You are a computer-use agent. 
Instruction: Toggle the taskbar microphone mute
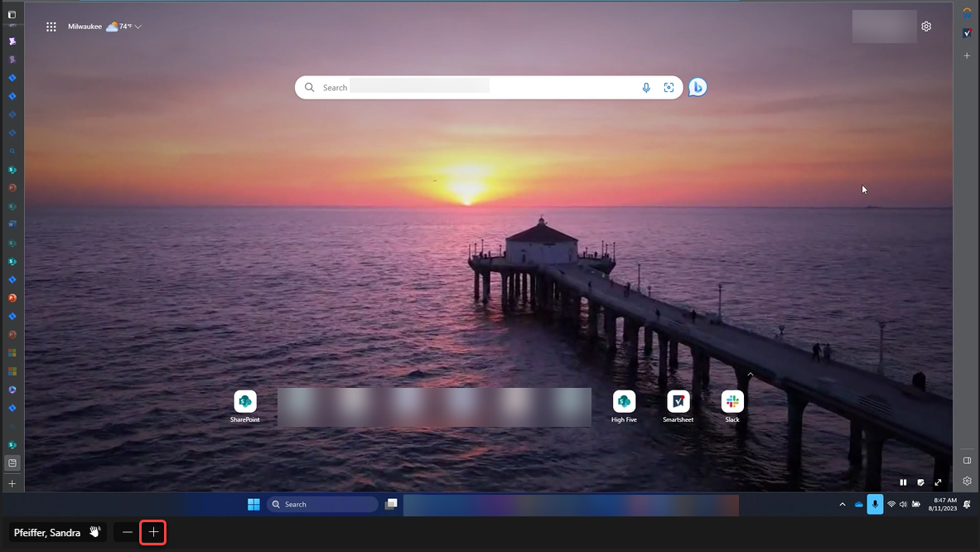(875, 504)
